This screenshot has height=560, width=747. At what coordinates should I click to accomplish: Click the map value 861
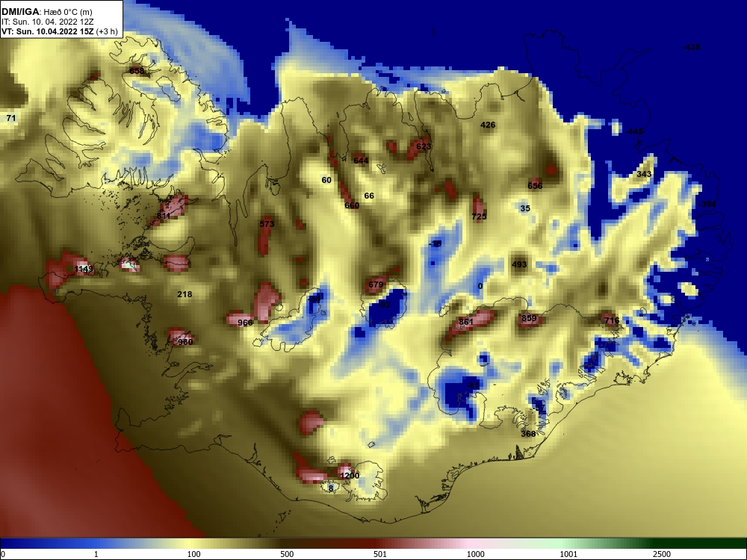point(466,322)
